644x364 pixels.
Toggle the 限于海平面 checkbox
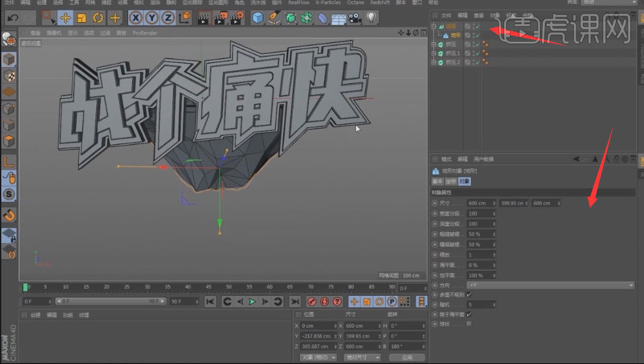(x=469, y=315)
